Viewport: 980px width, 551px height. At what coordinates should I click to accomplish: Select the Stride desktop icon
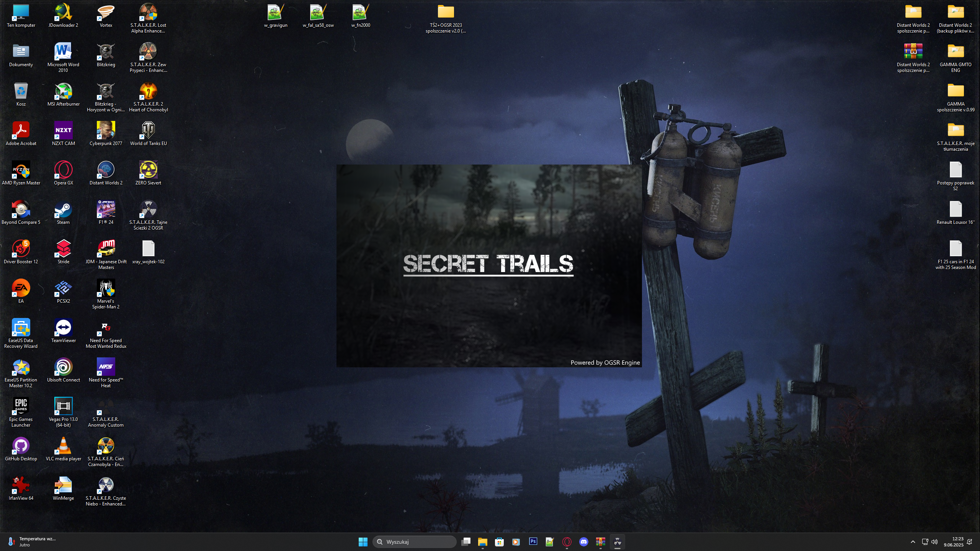click(x=63, y=253)
